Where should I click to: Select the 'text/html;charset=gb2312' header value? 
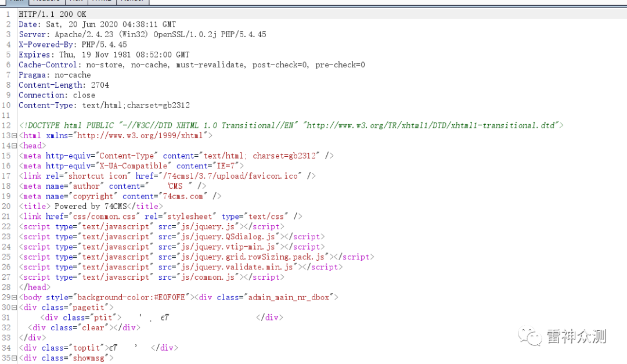pyautogui.click(x=136, y=105)
